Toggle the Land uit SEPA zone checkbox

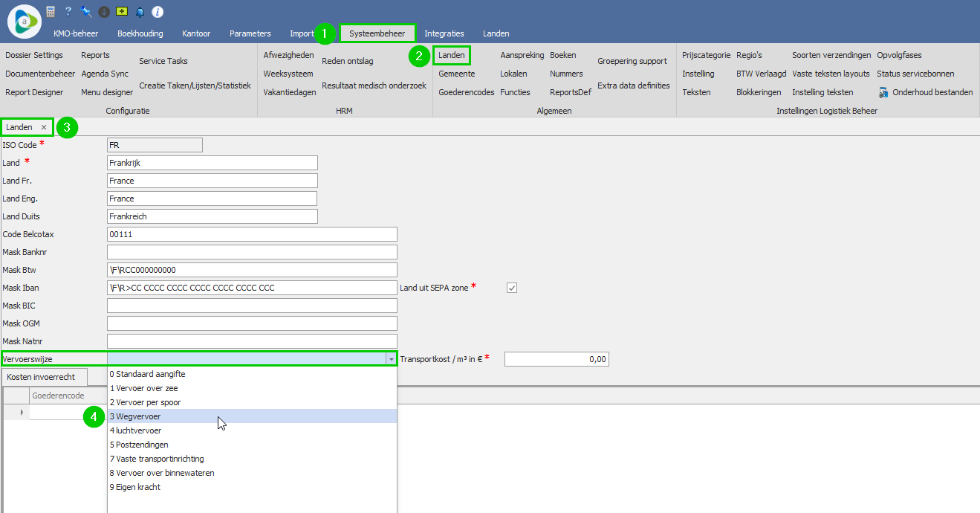(x=511, y=288)
